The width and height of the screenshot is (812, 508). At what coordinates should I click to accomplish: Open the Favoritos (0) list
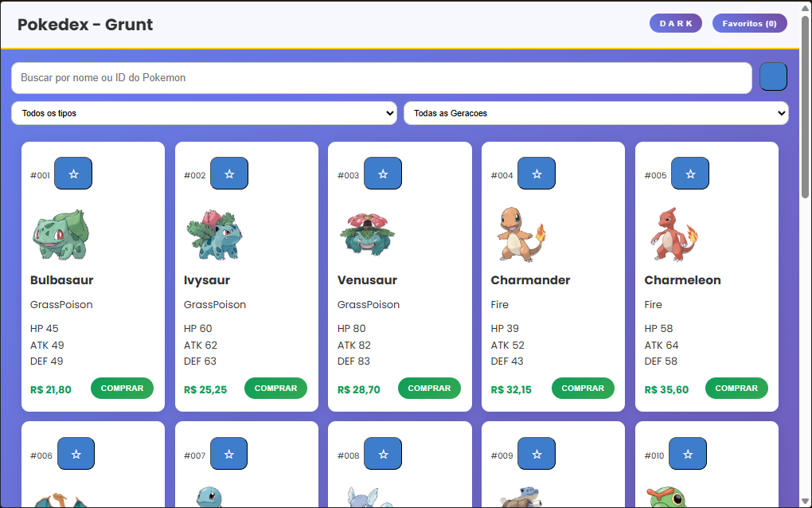(x=749, y=23)
